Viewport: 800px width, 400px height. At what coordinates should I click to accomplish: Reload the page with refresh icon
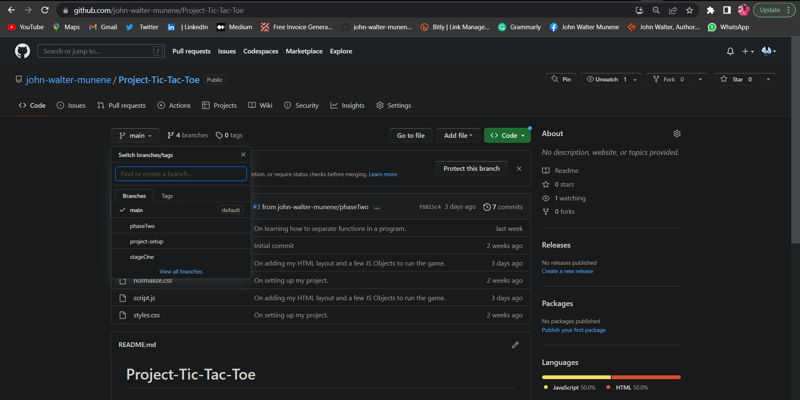click(44, 10)
